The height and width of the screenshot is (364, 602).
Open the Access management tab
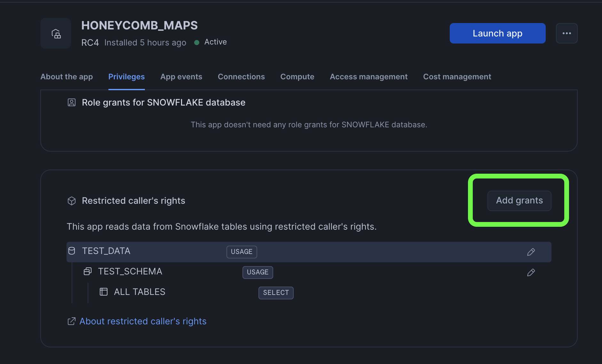(x=368, y=77)
